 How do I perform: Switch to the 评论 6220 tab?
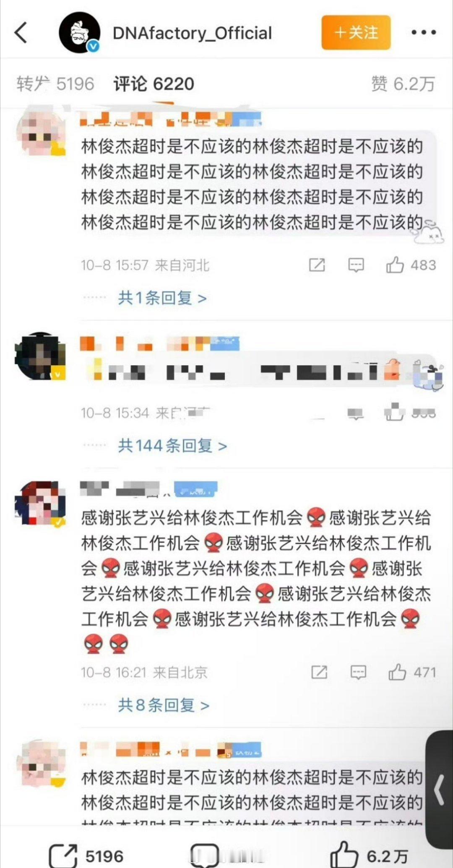(154, 84)
